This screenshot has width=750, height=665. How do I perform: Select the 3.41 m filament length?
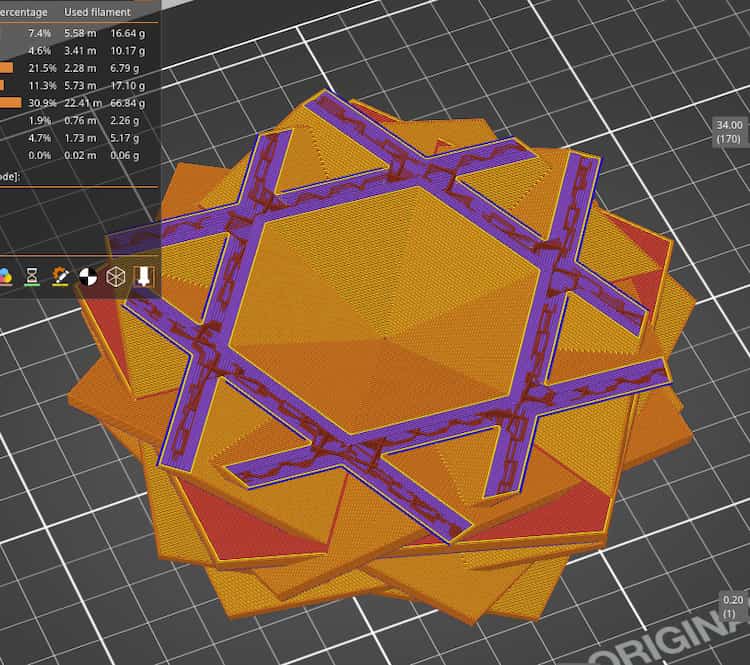[x=80, y=51]
